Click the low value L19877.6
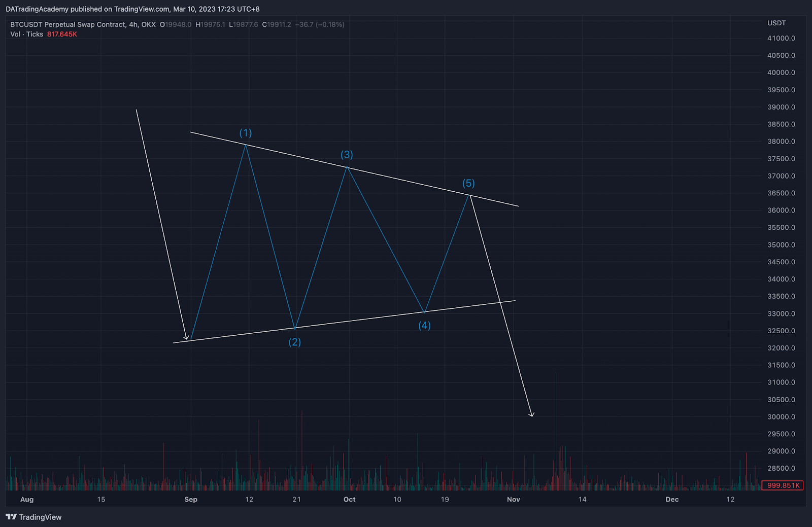The image size is (812, 527). (244, 24)
